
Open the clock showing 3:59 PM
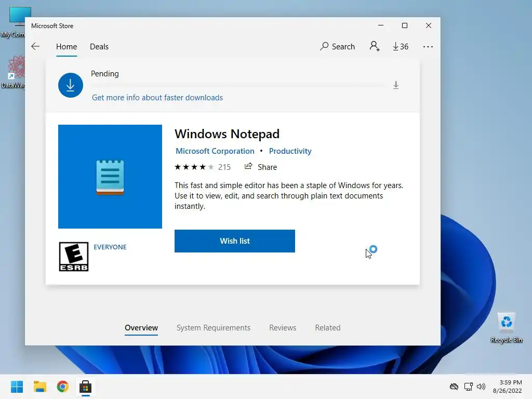(x=508, y=387)
